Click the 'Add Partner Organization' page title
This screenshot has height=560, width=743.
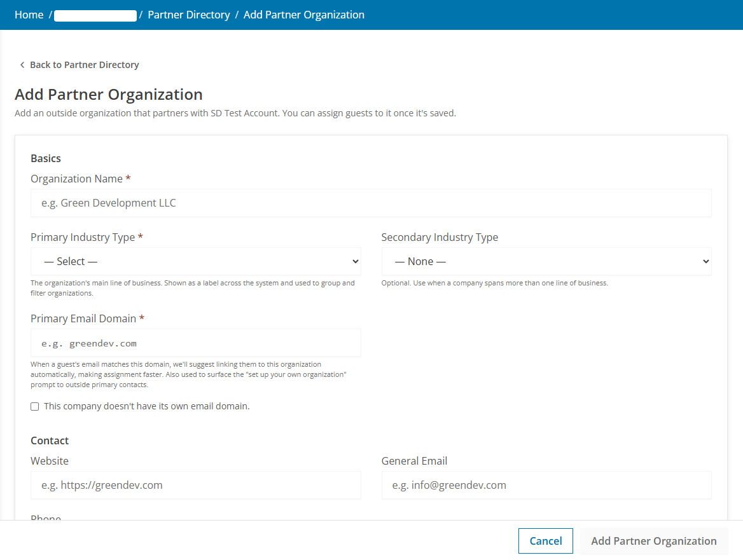click(109, 94)
